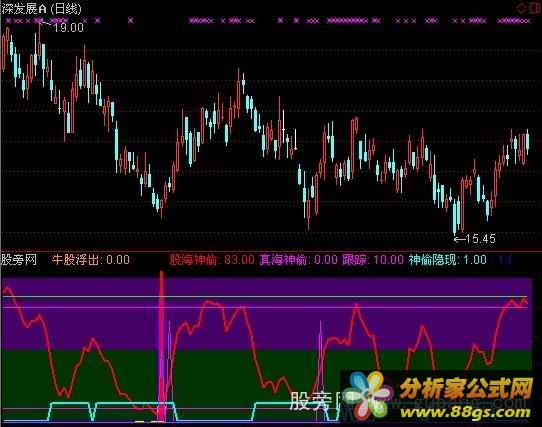Click the 跟踪 10.00 indicator label

pyautogui.click(x=373, y=259)
